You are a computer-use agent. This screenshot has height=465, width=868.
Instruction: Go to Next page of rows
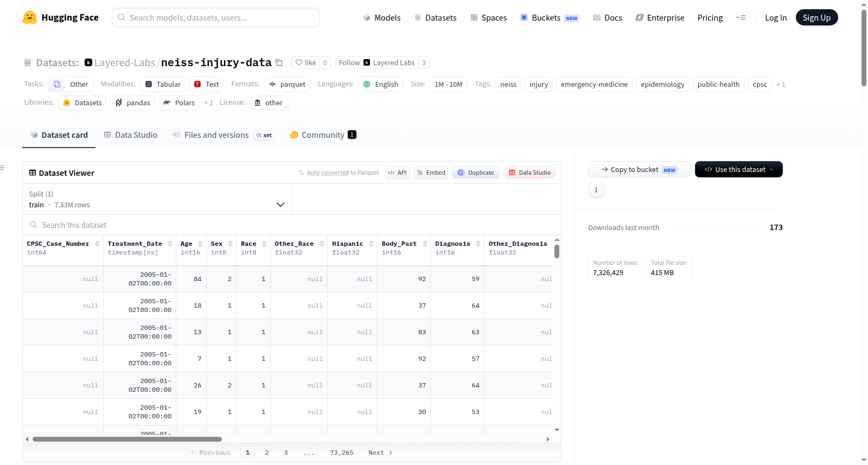pyautogui.click(x=380, y=453)
